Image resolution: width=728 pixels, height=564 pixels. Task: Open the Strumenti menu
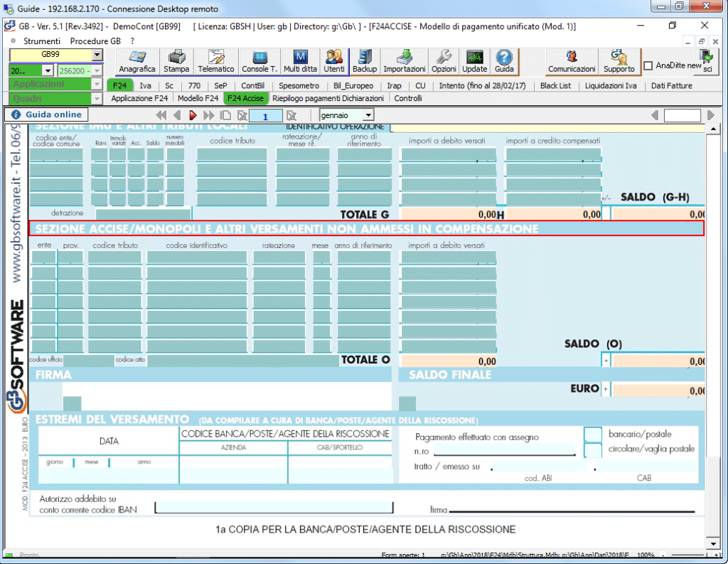tap(42, 41)
